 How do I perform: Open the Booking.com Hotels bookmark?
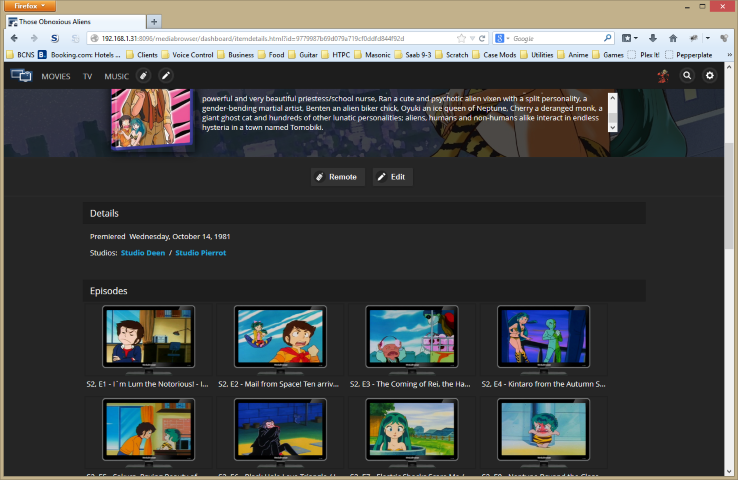[x=80, y=55]
